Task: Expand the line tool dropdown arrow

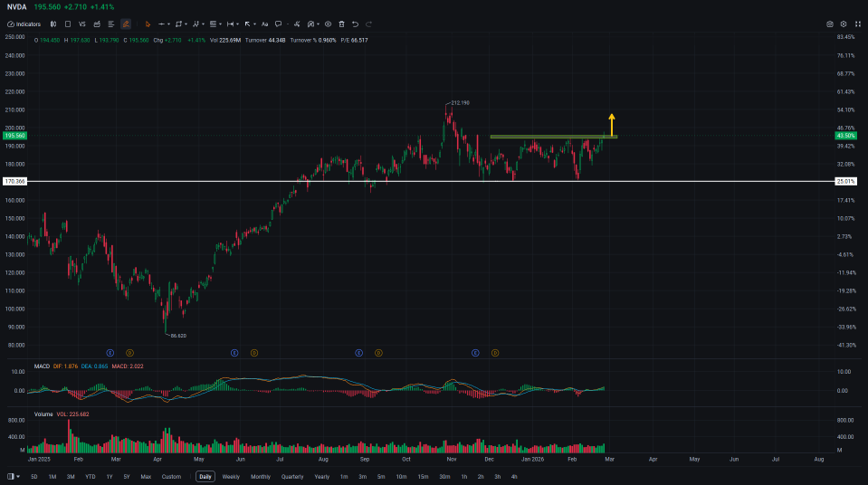Action: click(x=169, y=24)
